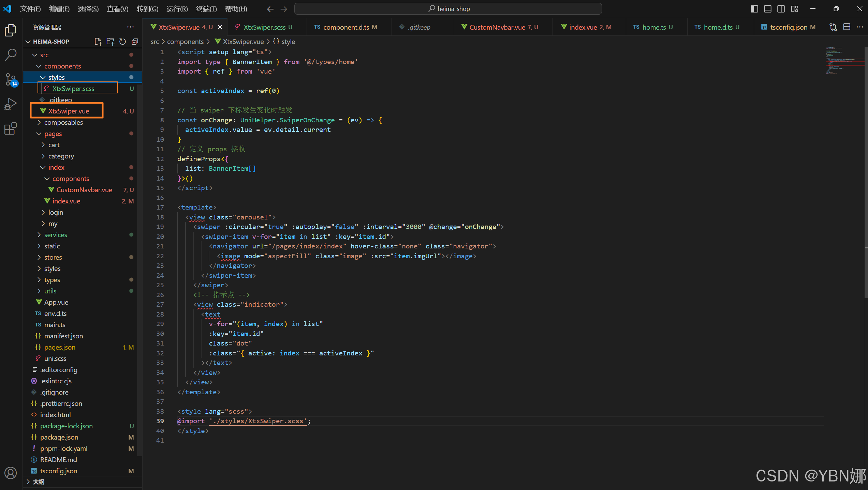The width and height of the screenshot is (868, 490).
Task: Expand the 大纲 outline section
Action: coord(38,482)
